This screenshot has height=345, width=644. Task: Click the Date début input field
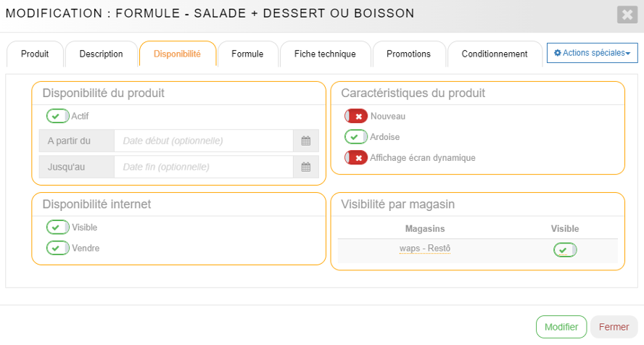tap(203, 141)
